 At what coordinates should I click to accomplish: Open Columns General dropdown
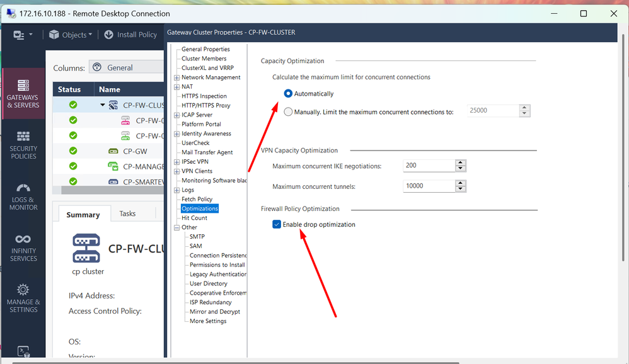coord(126,67)
